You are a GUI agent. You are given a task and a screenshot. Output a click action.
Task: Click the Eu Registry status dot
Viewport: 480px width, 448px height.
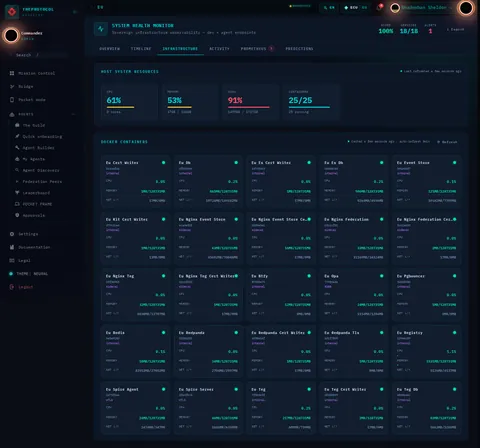coord(454,333)
